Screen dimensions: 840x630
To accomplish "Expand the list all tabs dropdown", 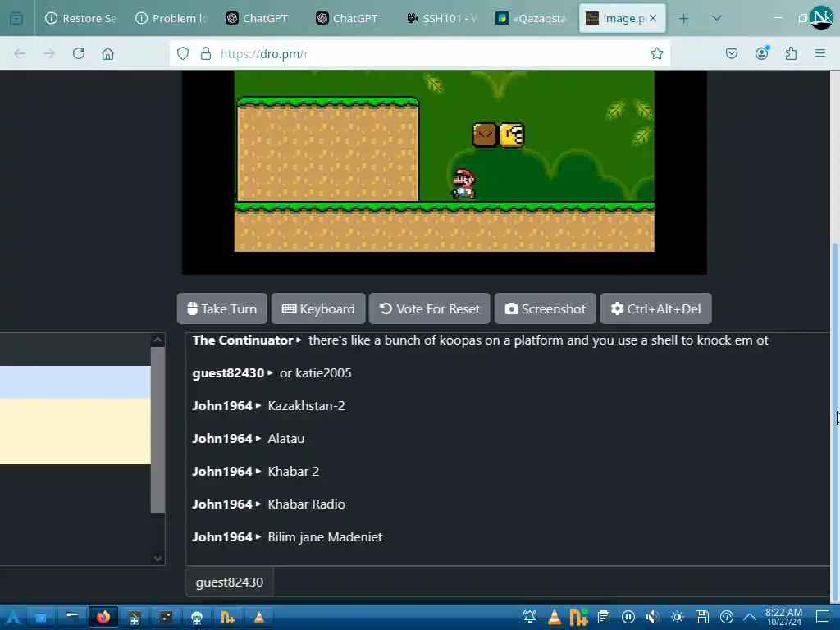I will [x=716, y=18].
